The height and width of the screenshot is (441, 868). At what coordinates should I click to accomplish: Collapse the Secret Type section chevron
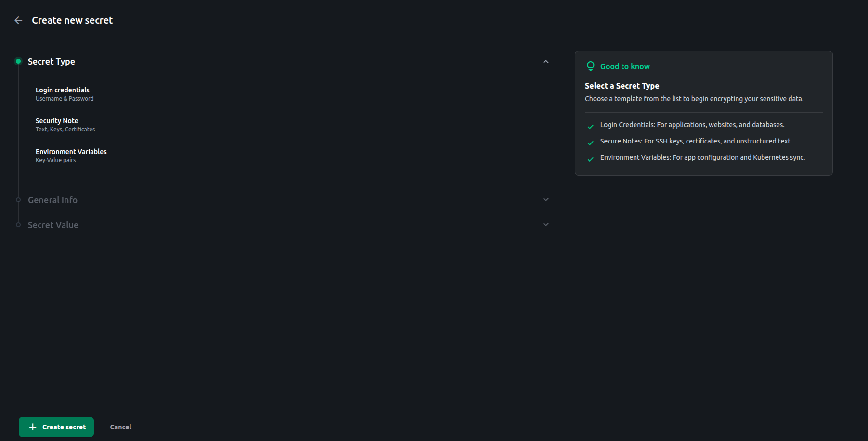click(545, 62)
